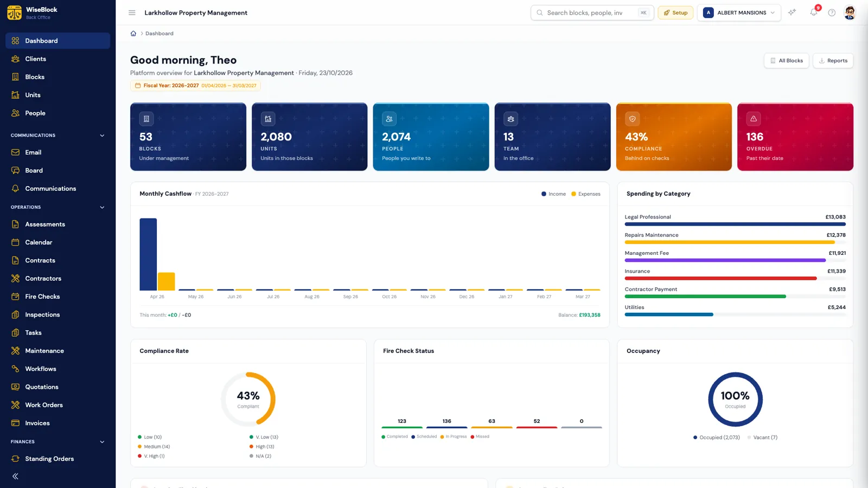868x488 pixels.
Task: Click the Compliance card shield icon
Action: point(632,119)
